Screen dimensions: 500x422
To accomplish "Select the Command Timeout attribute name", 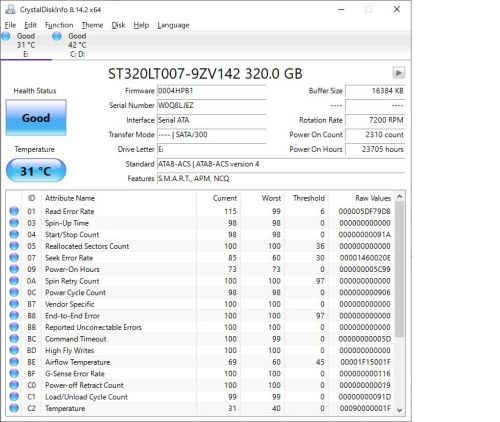I will (x=76, y=339).
